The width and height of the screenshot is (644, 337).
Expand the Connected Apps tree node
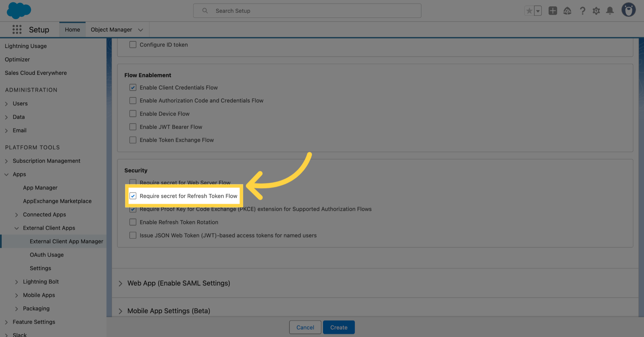point(16,215)
